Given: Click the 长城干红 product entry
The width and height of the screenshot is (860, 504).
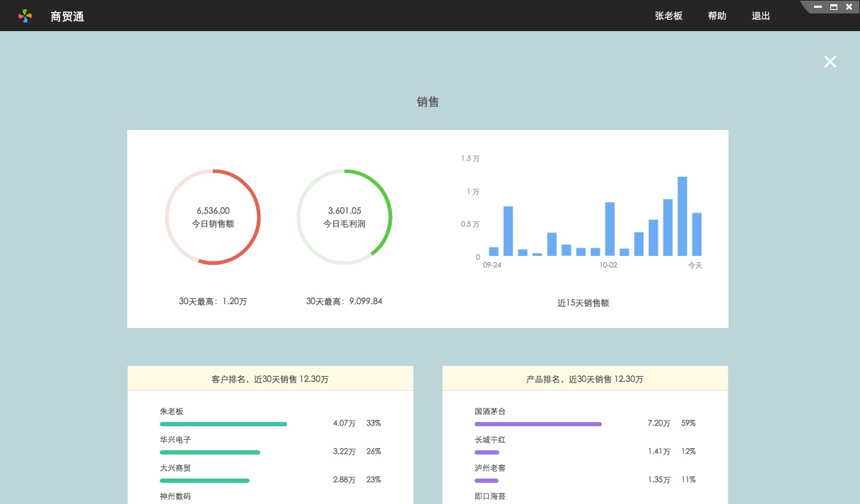Looking at the screenshot, I should 490,440.
